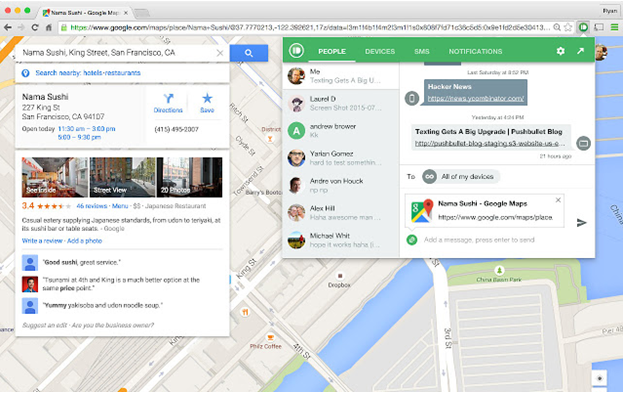The height and width of the screenshot is (395, 626).
Task: Clear the Google Maps search box
Action: (220, 53)
